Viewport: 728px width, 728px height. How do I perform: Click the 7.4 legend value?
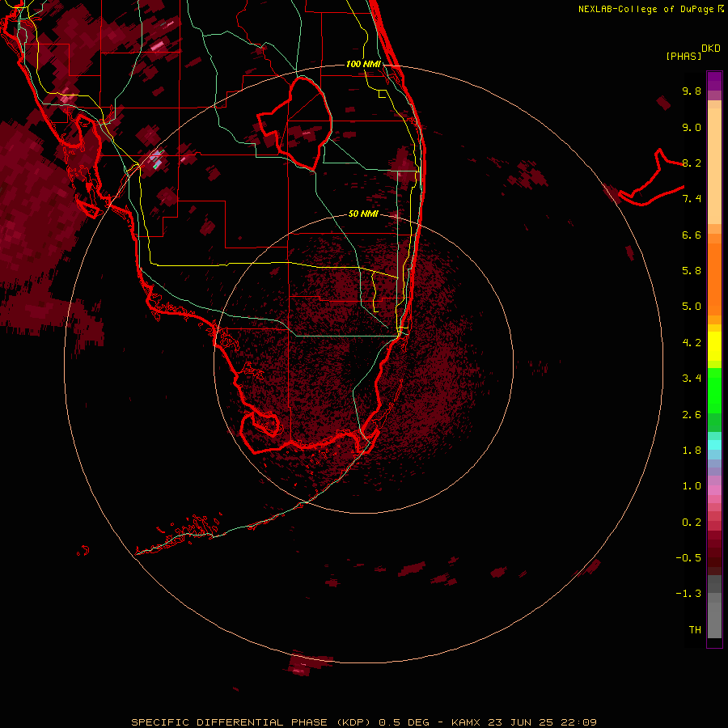click(x=692, y=199)
